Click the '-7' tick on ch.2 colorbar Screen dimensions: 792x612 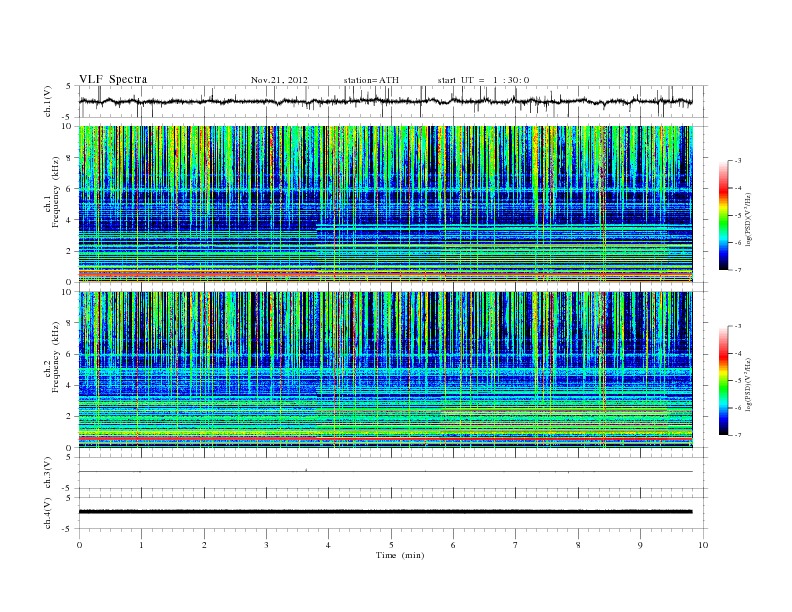(738, 435)
